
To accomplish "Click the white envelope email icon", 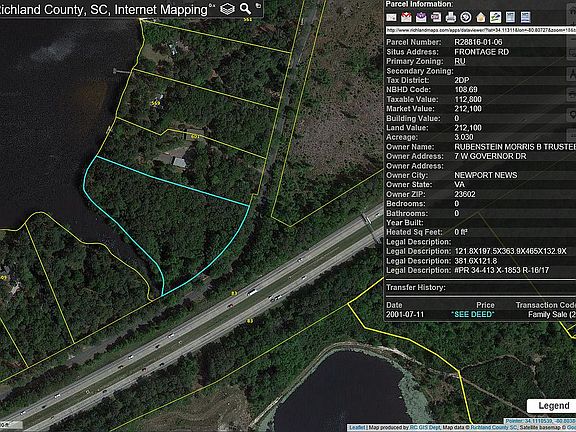I will pyautogui.click(x=391, y=17).
